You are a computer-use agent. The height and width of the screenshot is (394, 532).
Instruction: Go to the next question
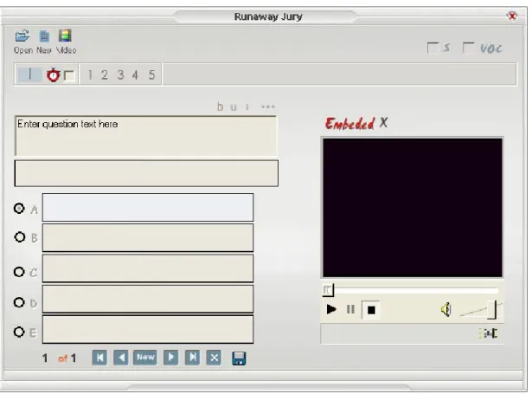click(x=170, y=358)
